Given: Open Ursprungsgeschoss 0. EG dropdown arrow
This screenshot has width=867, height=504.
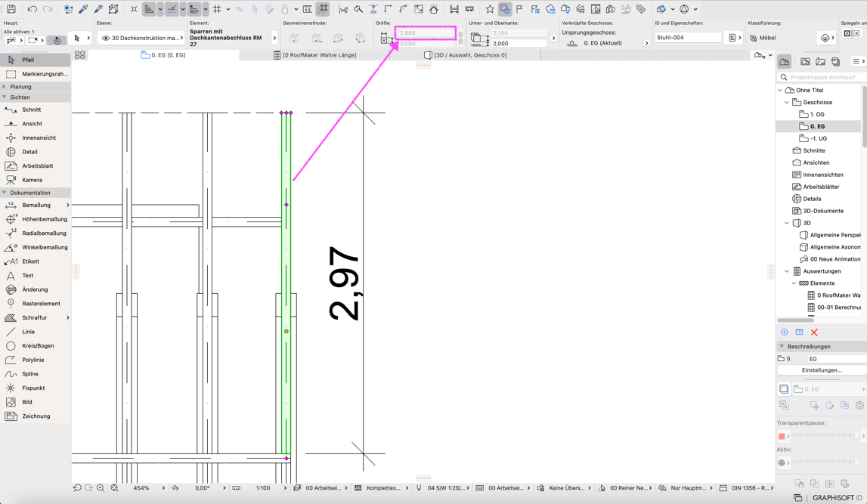Looking at the screenshot, I should (x=646, y=43).
